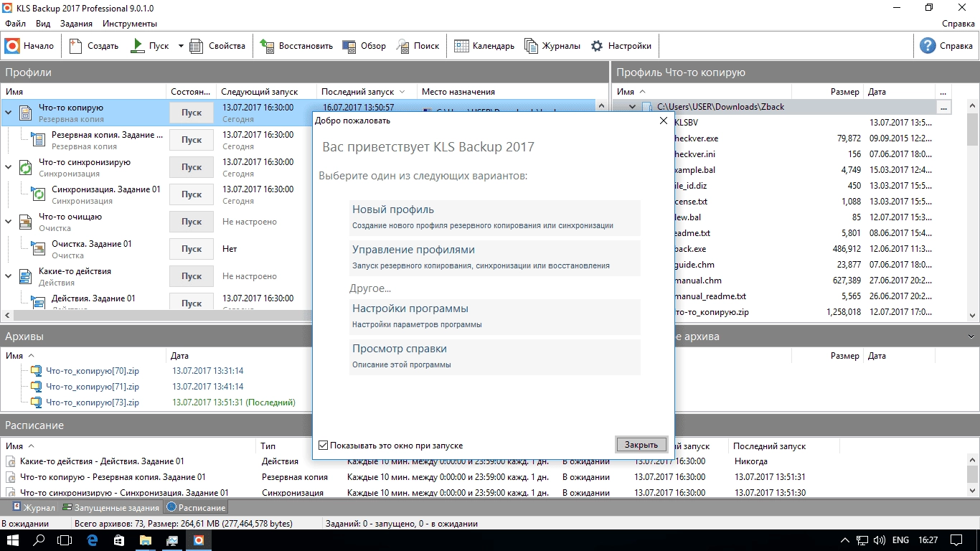Click Пуск in the Какие-то действия row
This screenshot has width=980, height=551.
click(x=192, y=276)
